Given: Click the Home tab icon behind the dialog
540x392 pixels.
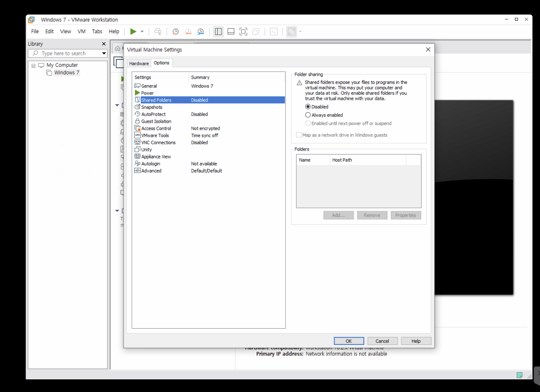Looking at the screenshot, I should coord(117,48).
